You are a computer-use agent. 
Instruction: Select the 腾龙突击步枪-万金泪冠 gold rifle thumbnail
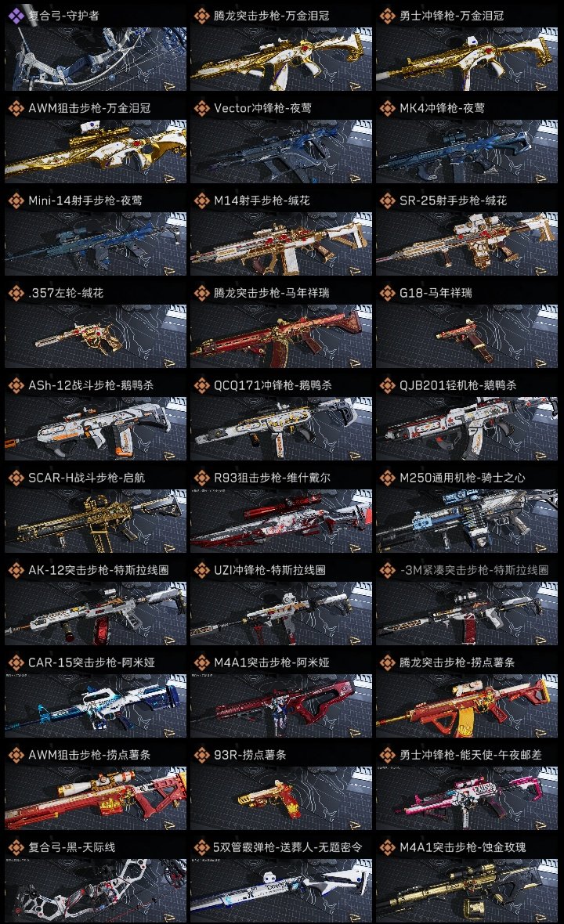[x=281, y=59]
